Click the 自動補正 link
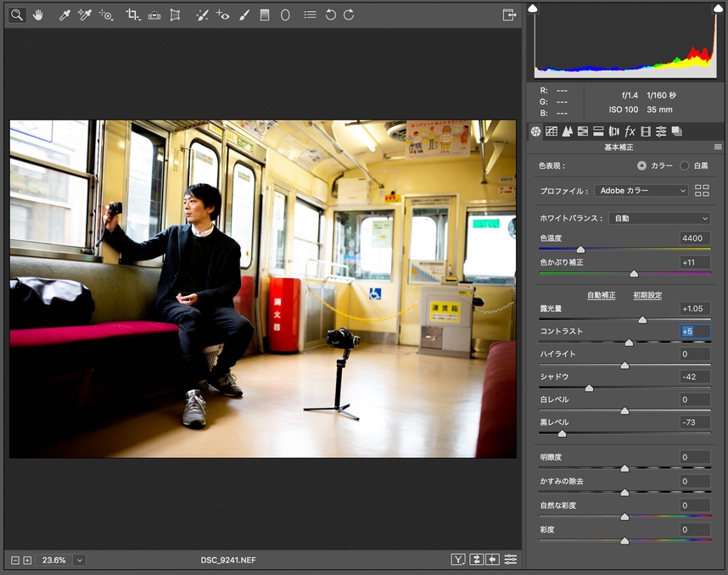Screen dimensions: 728x575 pyautogui.click(x=601, y=295)
